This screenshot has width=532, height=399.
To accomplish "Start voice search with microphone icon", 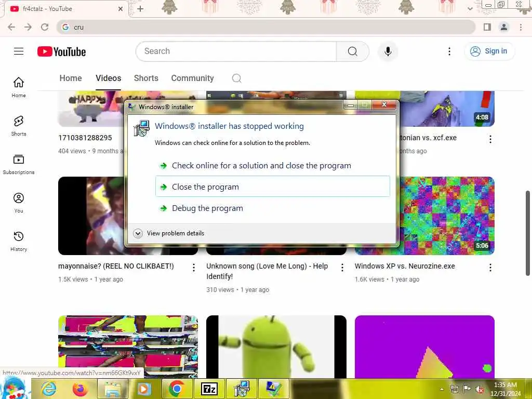I will [x=388, y=51].
